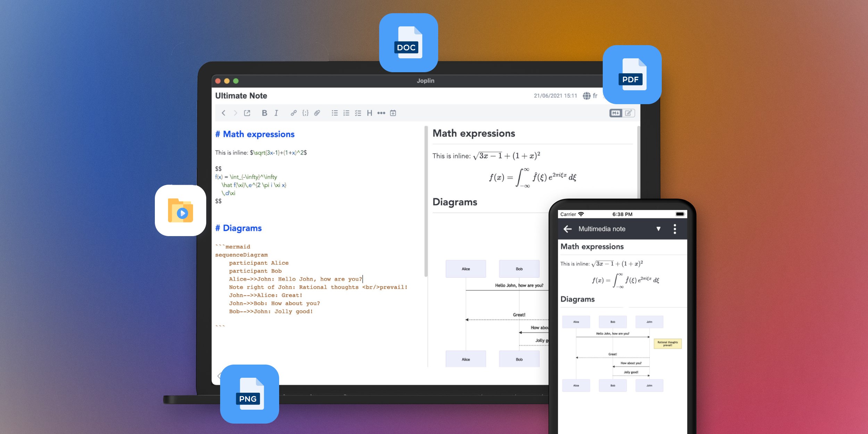This screenshot has width=868, height=434.
Task: Click the '# Diagrams' line in editor
Action: 239,228
